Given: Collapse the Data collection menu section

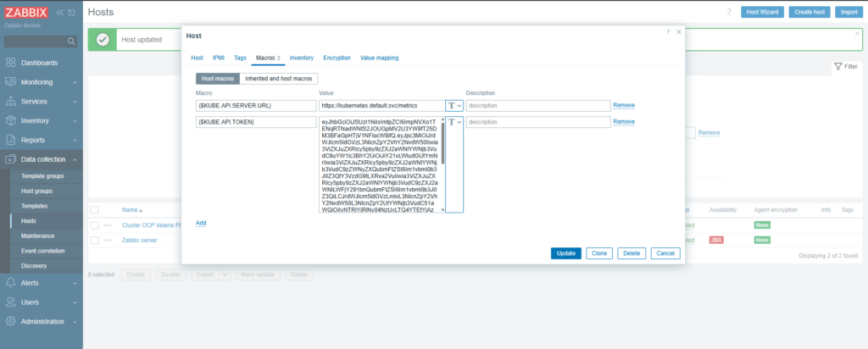Looking at the screenshot, I should (x=75, y=160).
